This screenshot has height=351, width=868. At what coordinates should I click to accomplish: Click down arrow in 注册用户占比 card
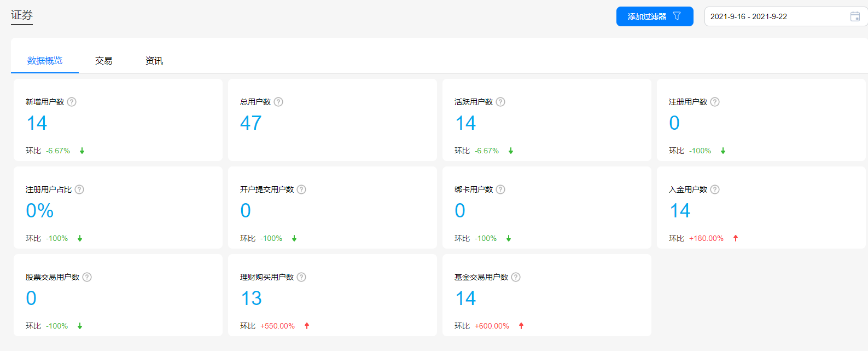pyautogui.click(x=80, y=238)
